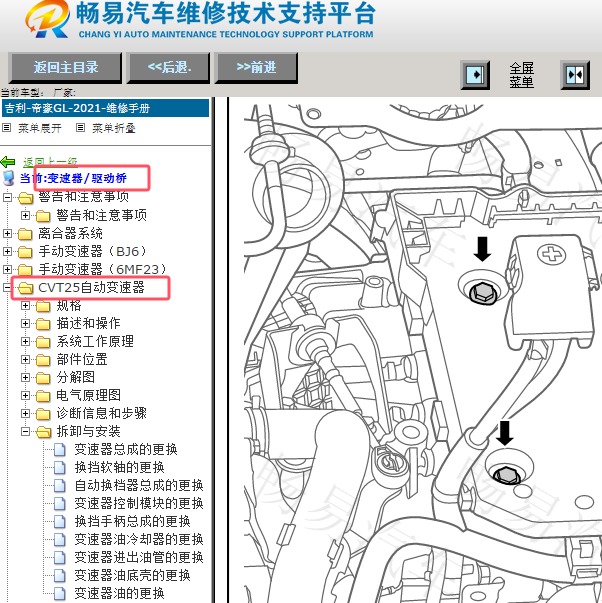Image resolution: width=602 pixels, height=603 pixels.
Task: Expand the 分解图 folder toggle
Action: [x=25, y=377]
